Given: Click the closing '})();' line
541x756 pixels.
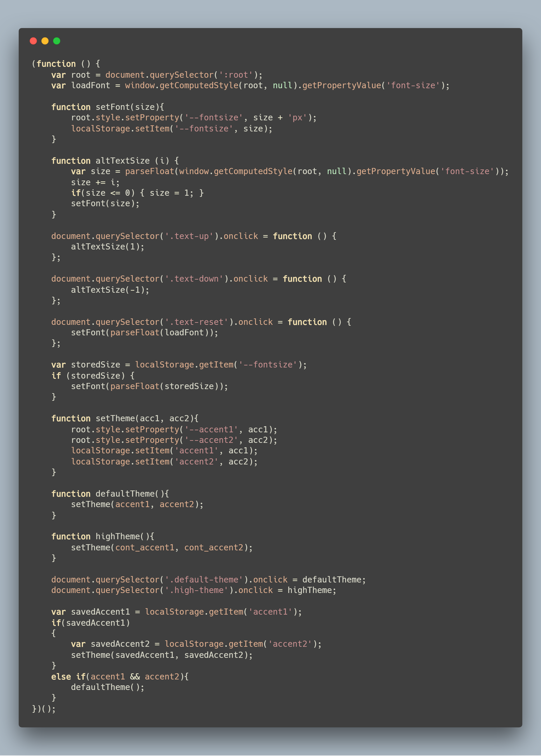Looking at the screenshot, I should coord(44,709).
